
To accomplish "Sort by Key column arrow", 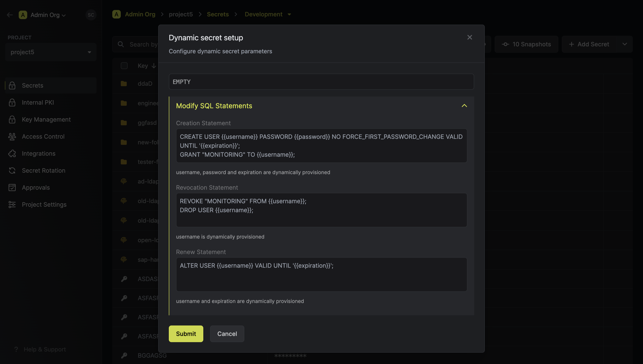I will click(154, 66).
